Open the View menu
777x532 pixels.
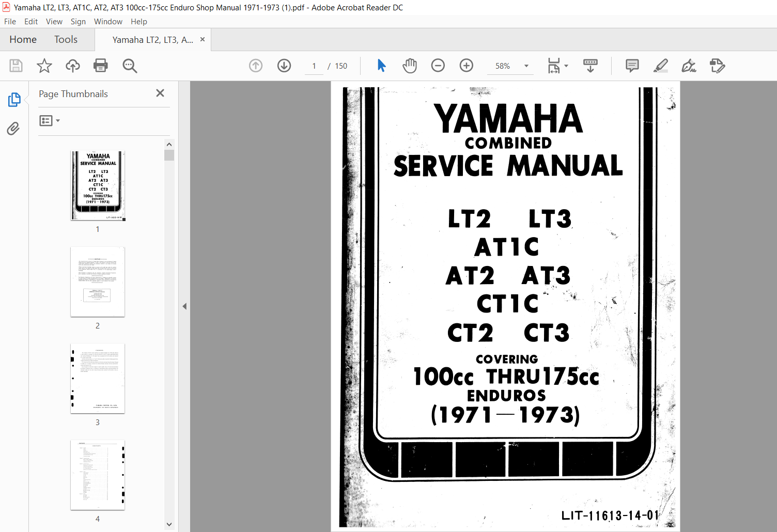(x=54, y=21)
